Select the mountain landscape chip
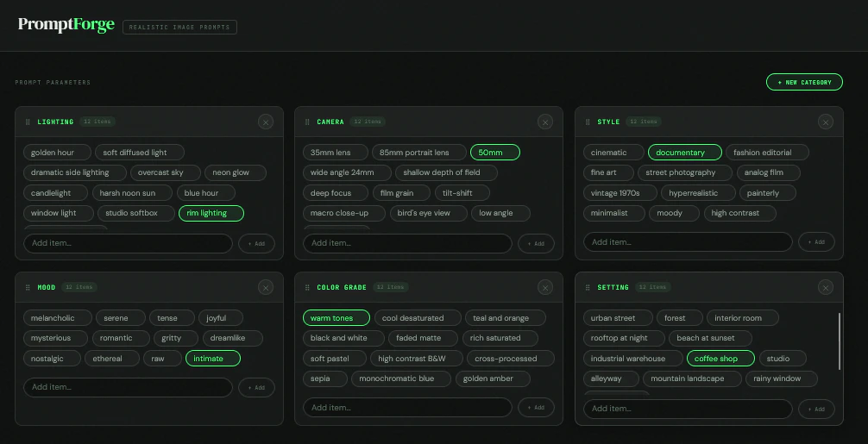Viewport: 868px width, 444px height. coord(692,378)
